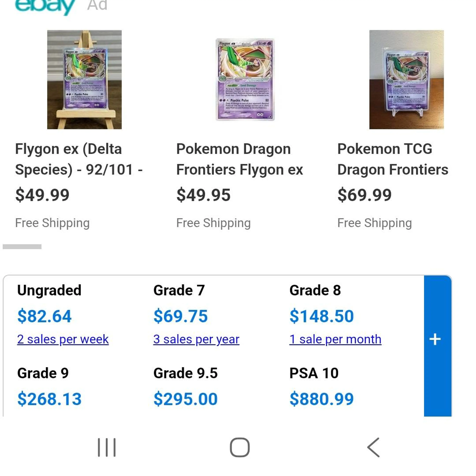Open Flygon ex card on wooden easel

pos(84,79)
